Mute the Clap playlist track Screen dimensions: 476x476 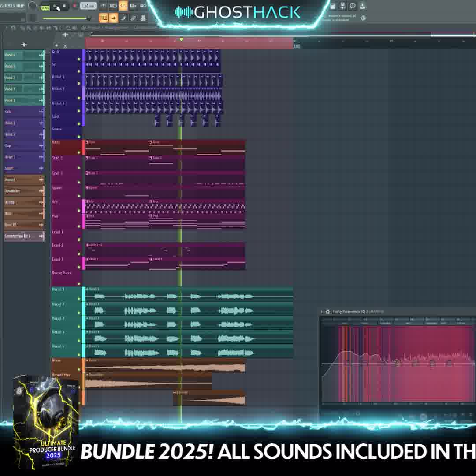point(79,124)
